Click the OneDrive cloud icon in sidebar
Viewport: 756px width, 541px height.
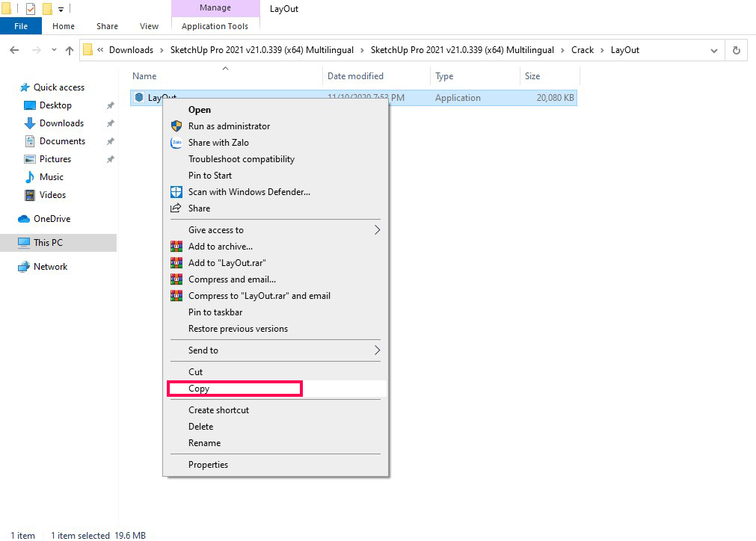[x=24, y=219]
